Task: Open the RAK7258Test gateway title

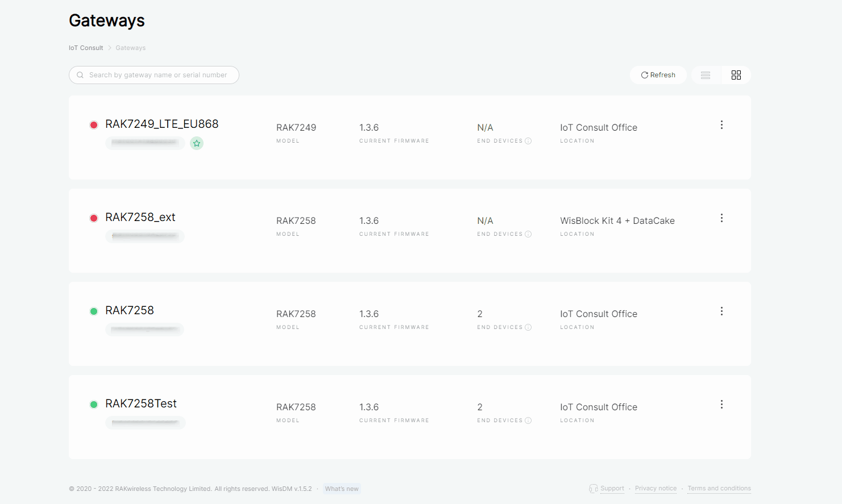Action: point(141,403)
